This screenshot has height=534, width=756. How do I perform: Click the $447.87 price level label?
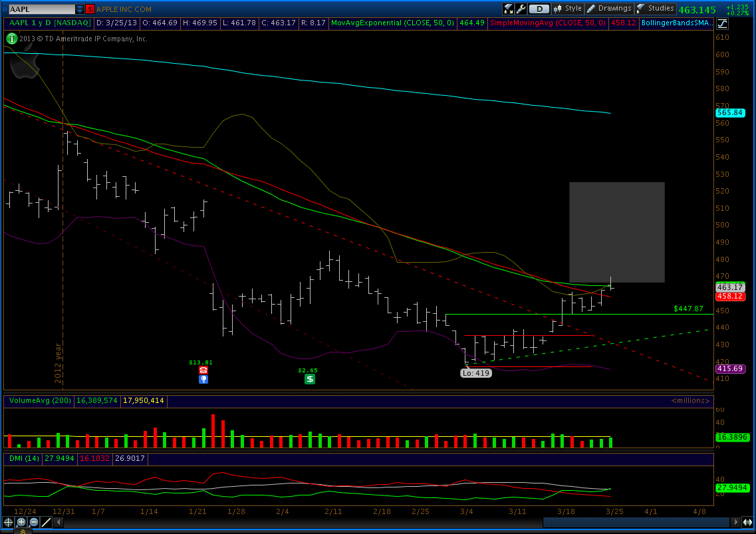(x=688, y=309)
